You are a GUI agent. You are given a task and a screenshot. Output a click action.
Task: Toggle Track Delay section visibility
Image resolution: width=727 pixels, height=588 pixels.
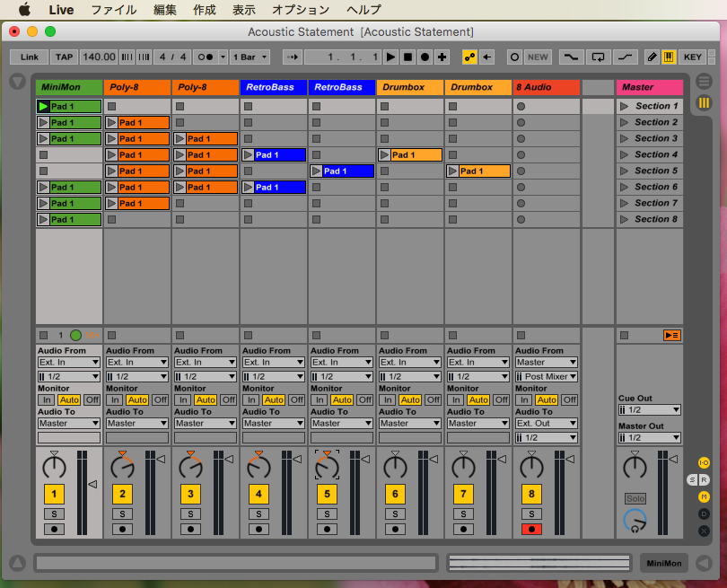click(x=704, y=513)
